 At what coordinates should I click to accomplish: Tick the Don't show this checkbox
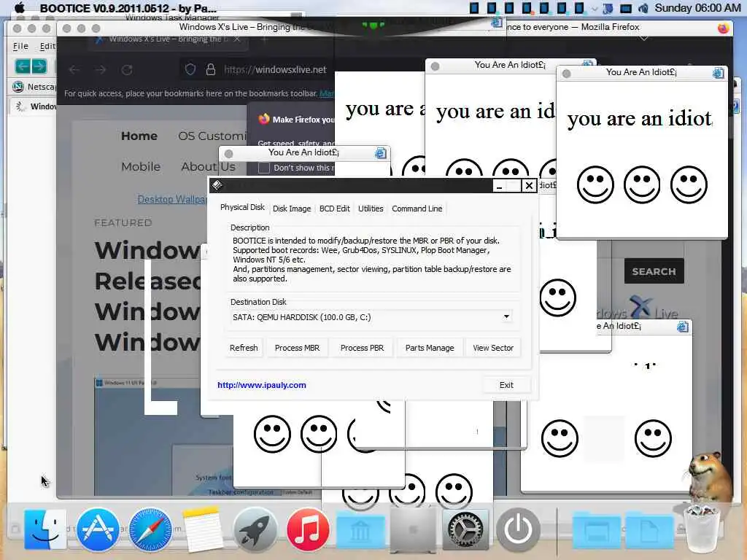coord(263,168)
